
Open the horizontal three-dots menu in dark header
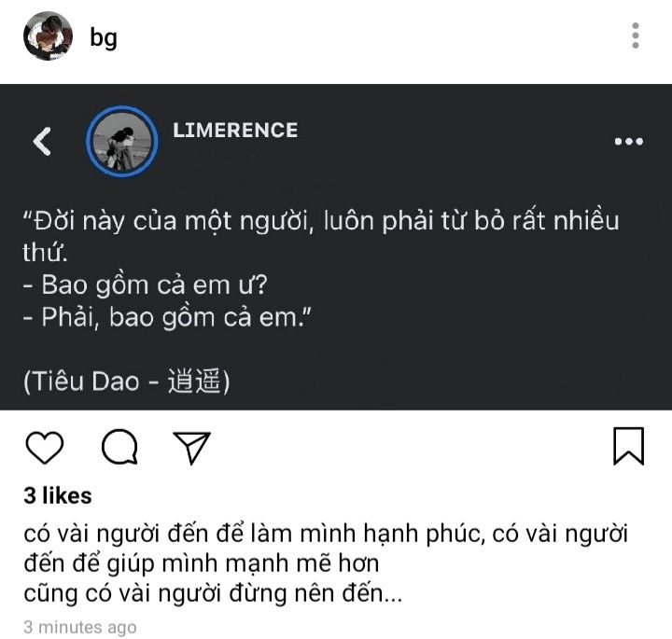click(629, 142)
